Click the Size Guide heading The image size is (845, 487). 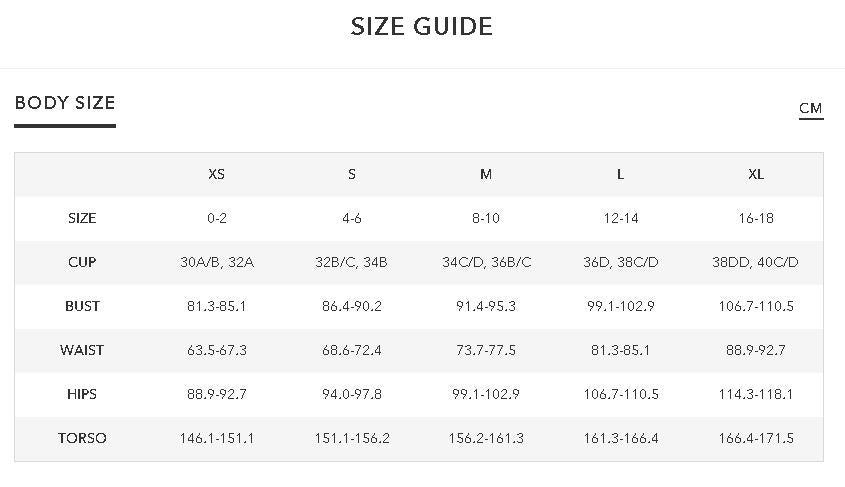(x=422, y=27)
